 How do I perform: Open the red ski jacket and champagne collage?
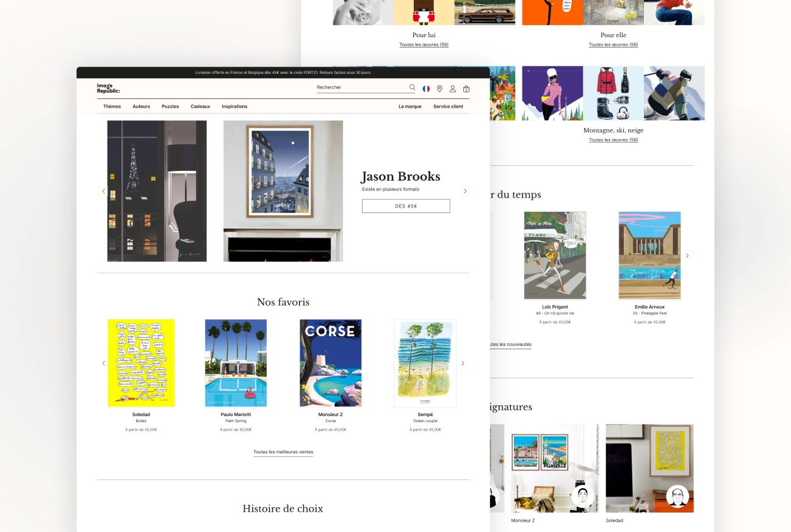(613, 93)
